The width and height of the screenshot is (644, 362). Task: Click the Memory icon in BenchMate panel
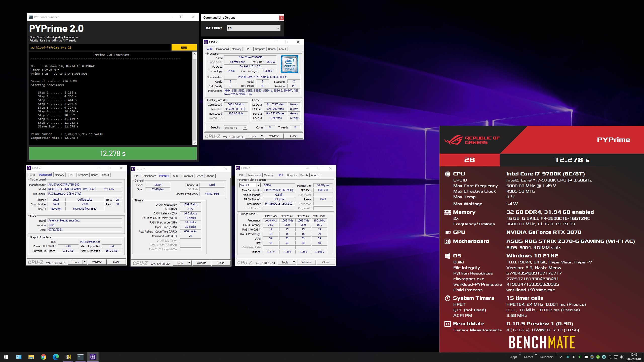447,212
